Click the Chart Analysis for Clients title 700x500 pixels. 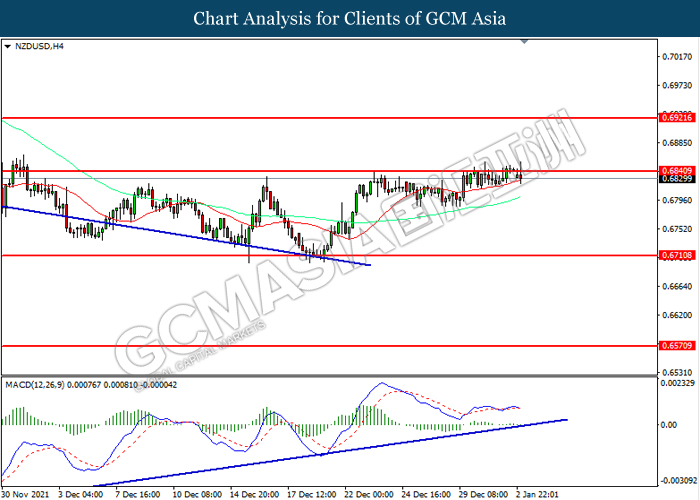(350, 19)
